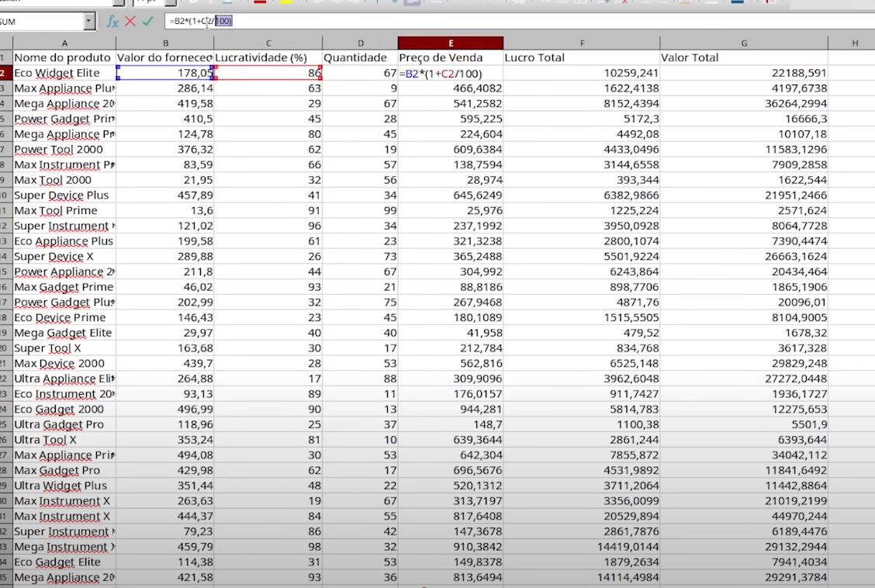
Task: Click into the formula input line
Action: pos(519,21)
